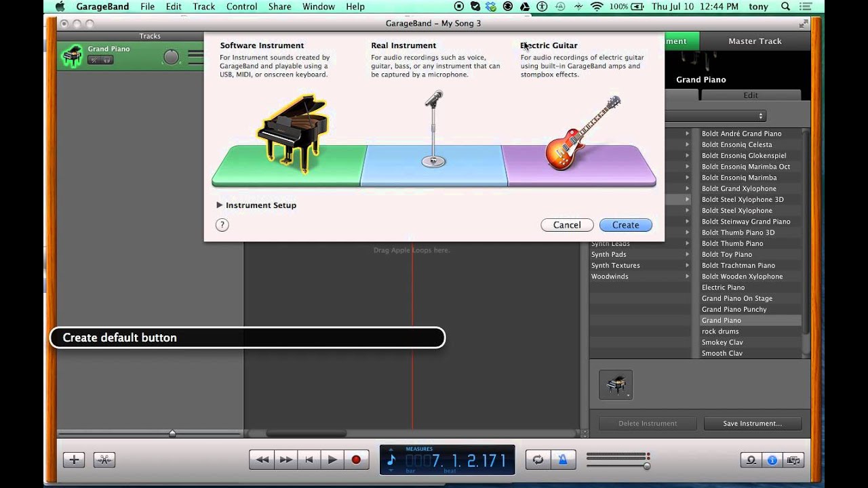Viewport: 868px width, 488px height.
Task: Switch to the Master Track tab
Action: [755, 41]
